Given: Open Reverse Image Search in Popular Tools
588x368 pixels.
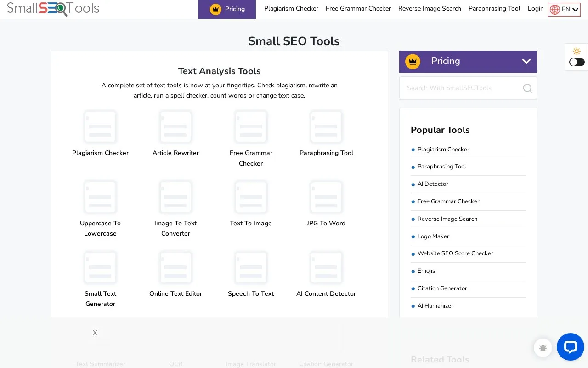Looking at the screenshot, I should [447, 219].
